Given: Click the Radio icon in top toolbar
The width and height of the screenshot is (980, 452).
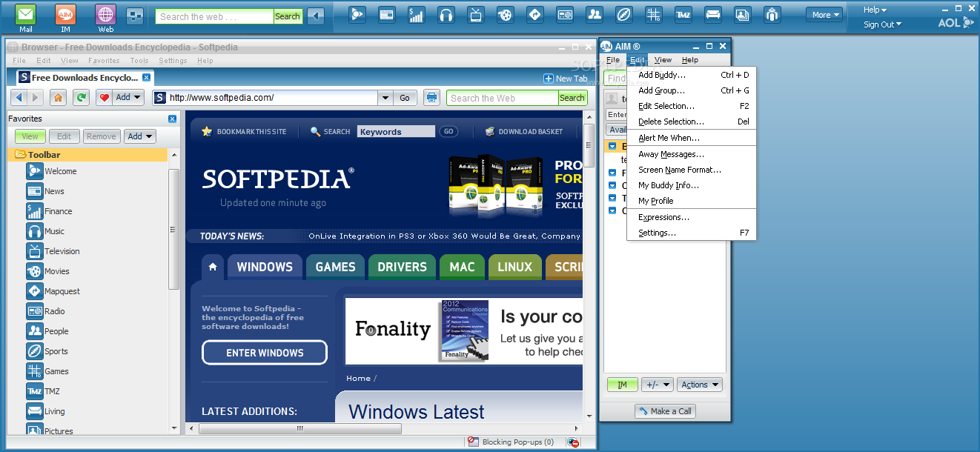Looking at the screenshot, I should click(565, 14).
